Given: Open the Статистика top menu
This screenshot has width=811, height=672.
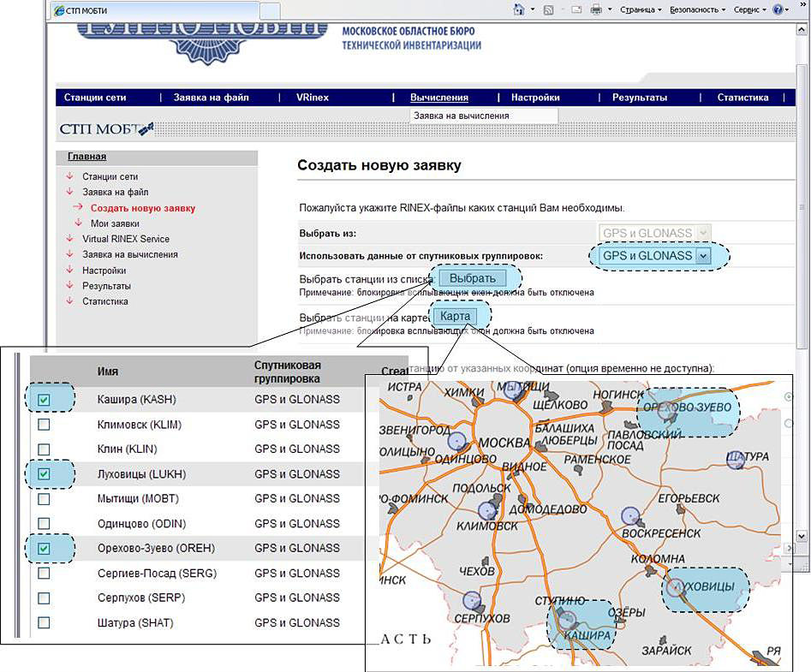Looking at the screenshot, I should point(742,98).
